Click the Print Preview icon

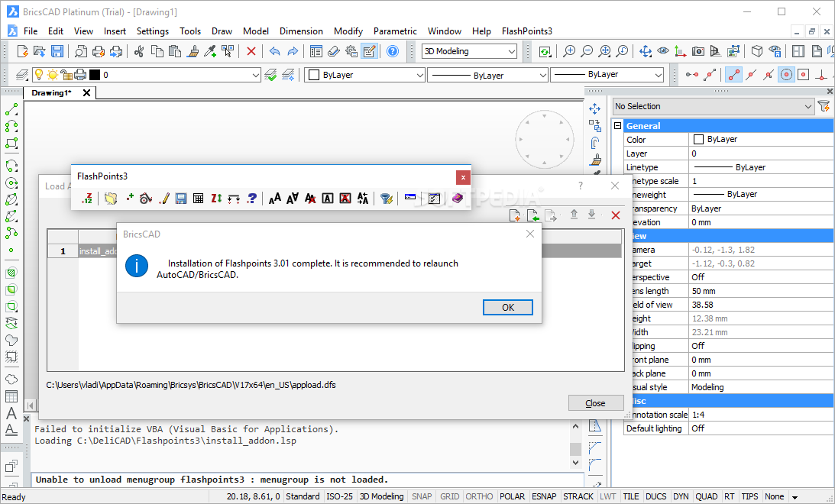(x=80, y=51)
